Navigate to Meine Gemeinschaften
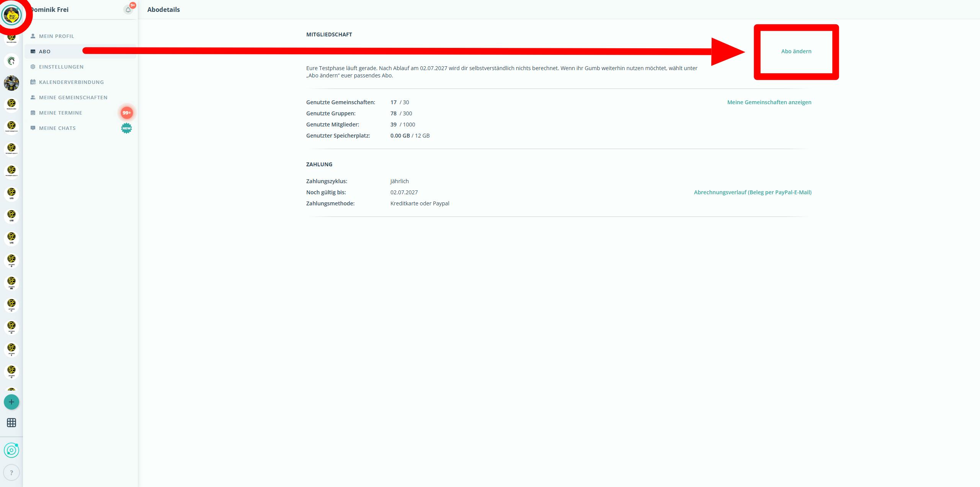 click(x=73, y=97)
